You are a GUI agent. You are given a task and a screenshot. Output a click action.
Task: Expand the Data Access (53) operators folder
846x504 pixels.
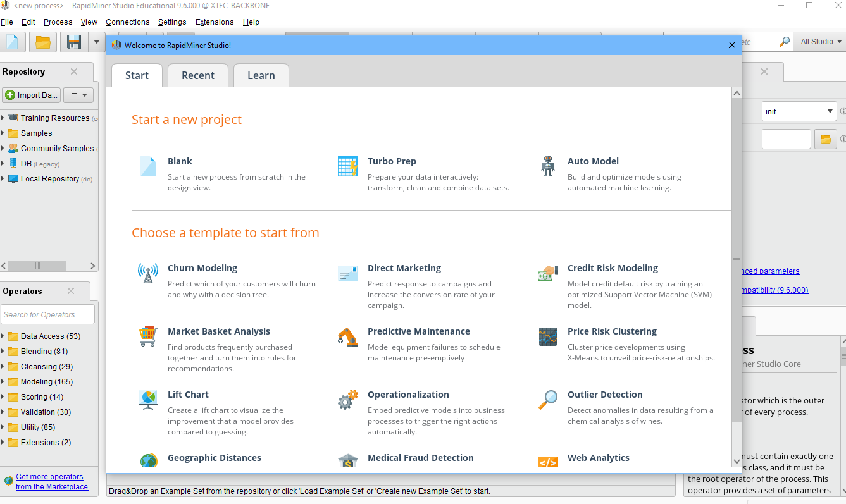point(3,336)
